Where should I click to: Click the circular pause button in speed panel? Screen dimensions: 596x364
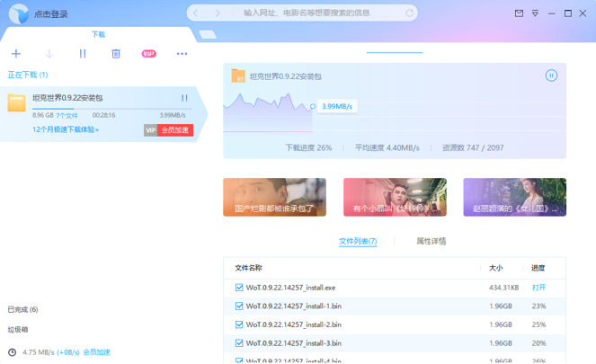click(x=551, y=75)
